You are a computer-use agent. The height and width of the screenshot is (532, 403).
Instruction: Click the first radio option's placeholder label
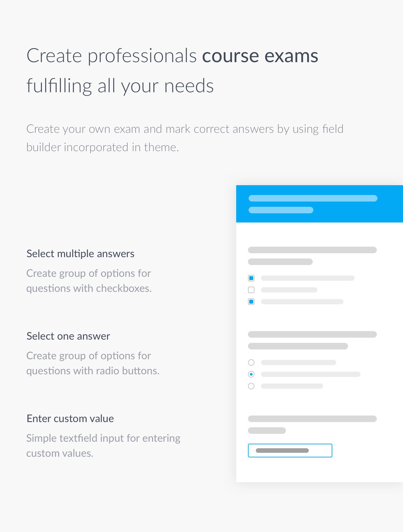point(299,363)
